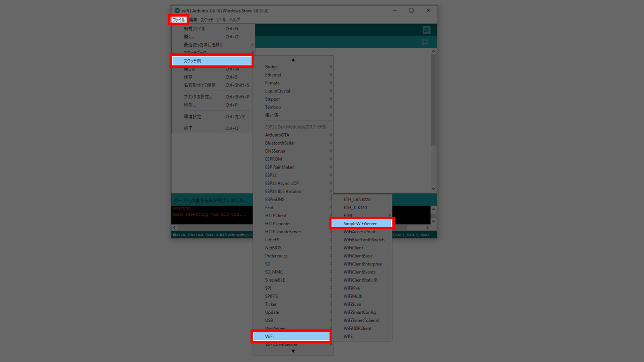Select WiFiAccessPoint example
Screen dimensions: 644x362
click(359, 232)
